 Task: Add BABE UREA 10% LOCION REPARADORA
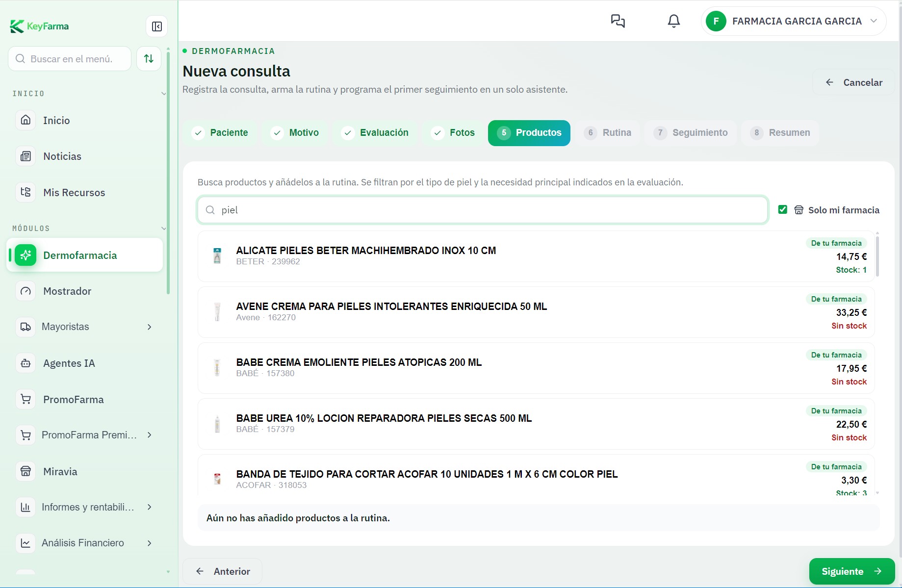[x=536, y=424]
